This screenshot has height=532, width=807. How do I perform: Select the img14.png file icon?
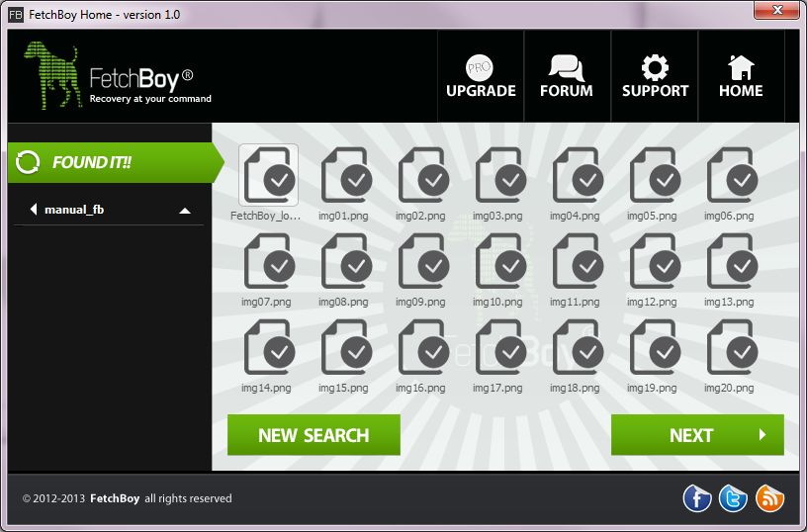(x=269, y=347)
